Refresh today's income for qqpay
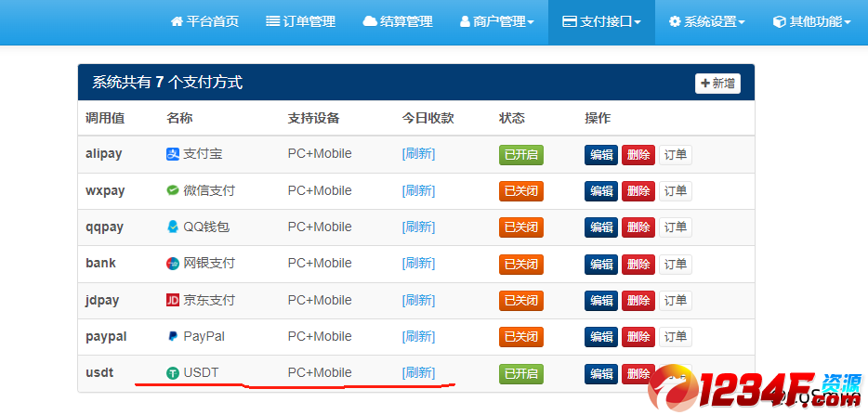This screenshot has width=868, height=415. point(418,227)
